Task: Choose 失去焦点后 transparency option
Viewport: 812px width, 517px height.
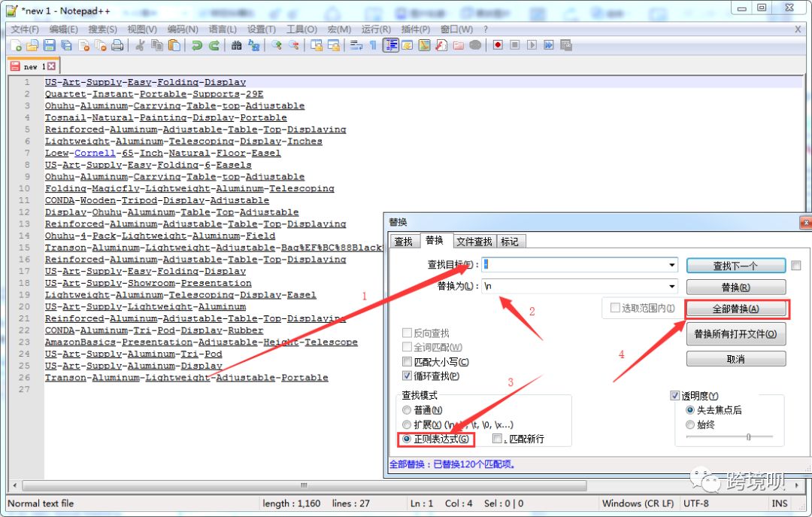Action: pos(689,410)
